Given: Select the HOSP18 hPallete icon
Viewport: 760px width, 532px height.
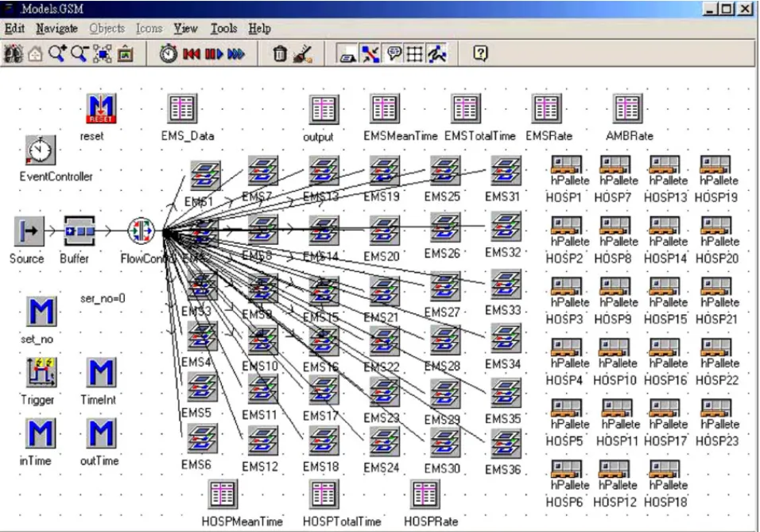Looking at the screenshot, I should [x=665, y=469].
